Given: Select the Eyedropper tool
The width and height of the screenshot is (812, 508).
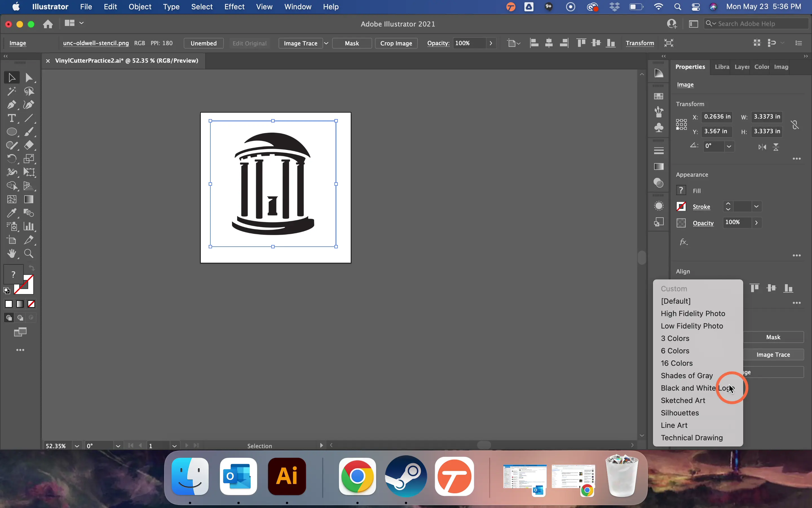Looking at the screenshot, I should pos(12,213).
